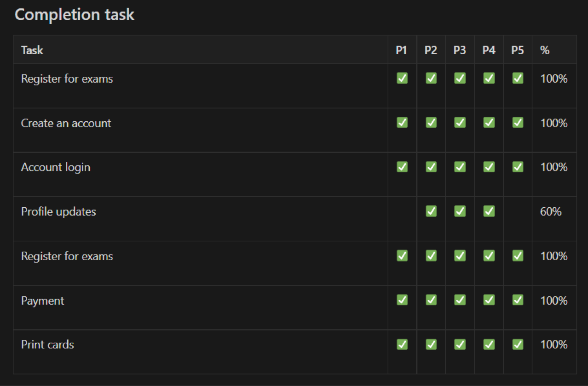This screenshot has height=386, width=588.
Task: Click the Payment task label
Action: pos(43,301)
